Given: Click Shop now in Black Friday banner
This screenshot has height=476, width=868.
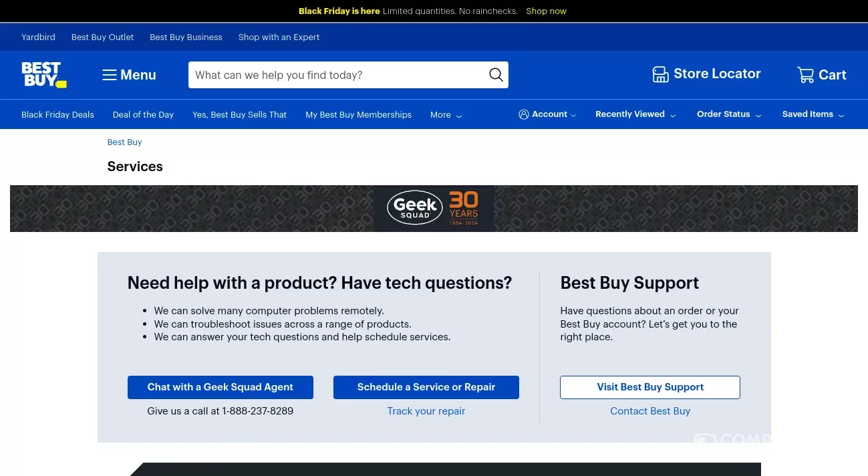Looking at the screenshot, I should [546, 11].
